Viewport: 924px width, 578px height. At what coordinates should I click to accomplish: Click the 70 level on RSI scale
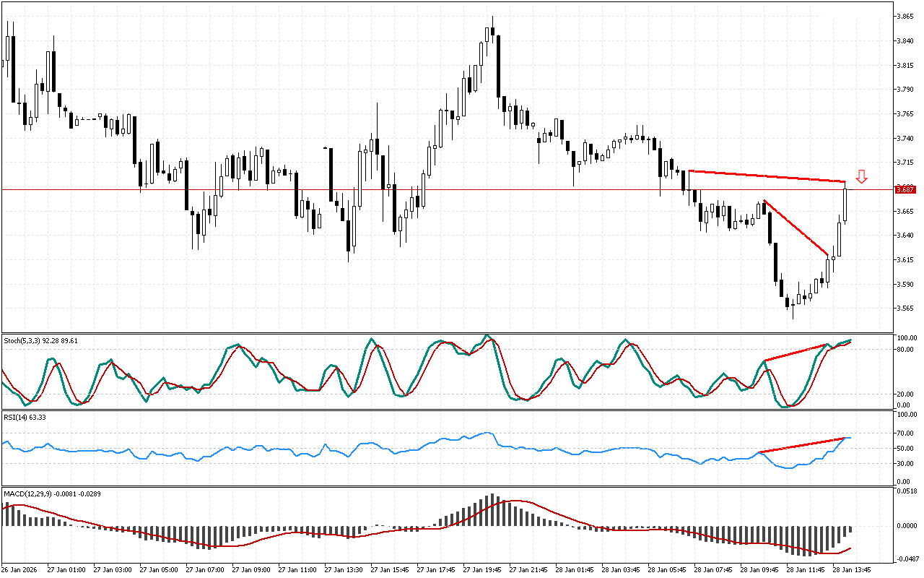(x=901, y=433)
